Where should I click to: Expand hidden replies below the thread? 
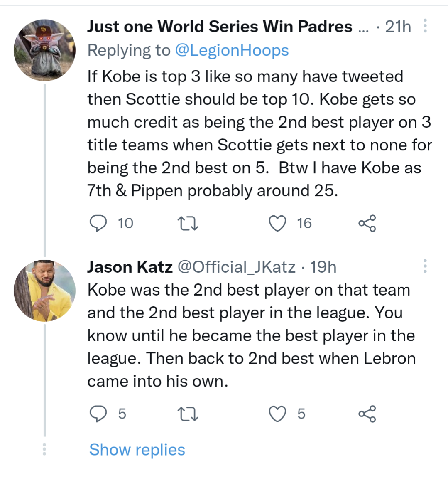click(137, 449)
